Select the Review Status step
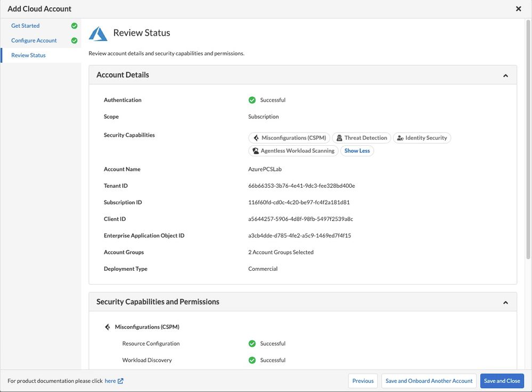Screen dimensions: 532x392 (28, 55)
